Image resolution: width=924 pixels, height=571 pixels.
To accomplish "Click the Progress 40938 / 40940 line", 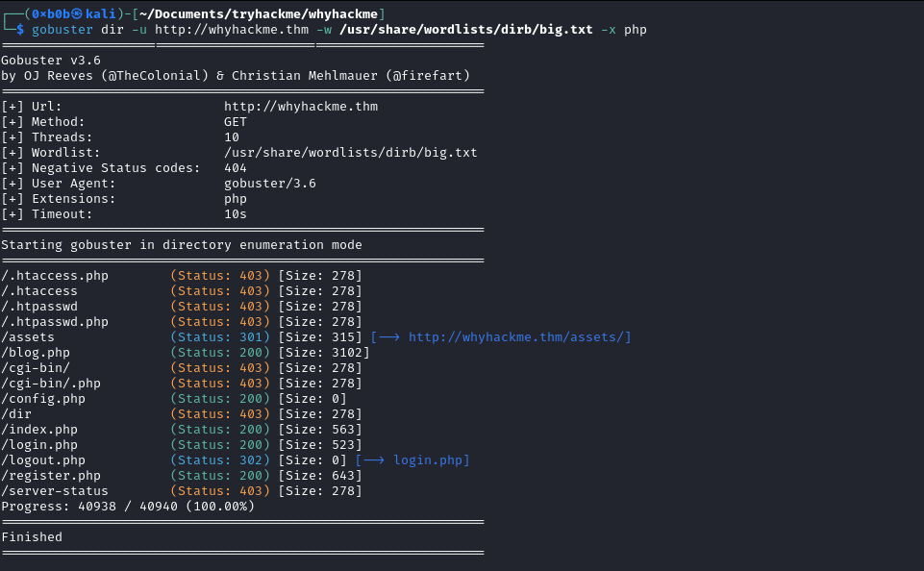I will [128, 507].
